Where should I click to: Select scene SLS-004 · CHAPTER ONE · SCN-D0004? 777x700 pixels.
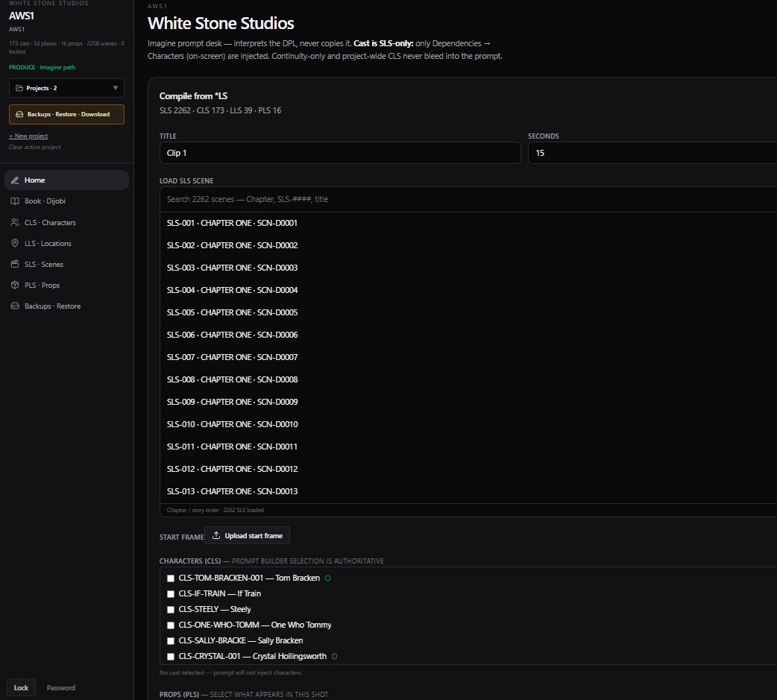click(468, 290)
